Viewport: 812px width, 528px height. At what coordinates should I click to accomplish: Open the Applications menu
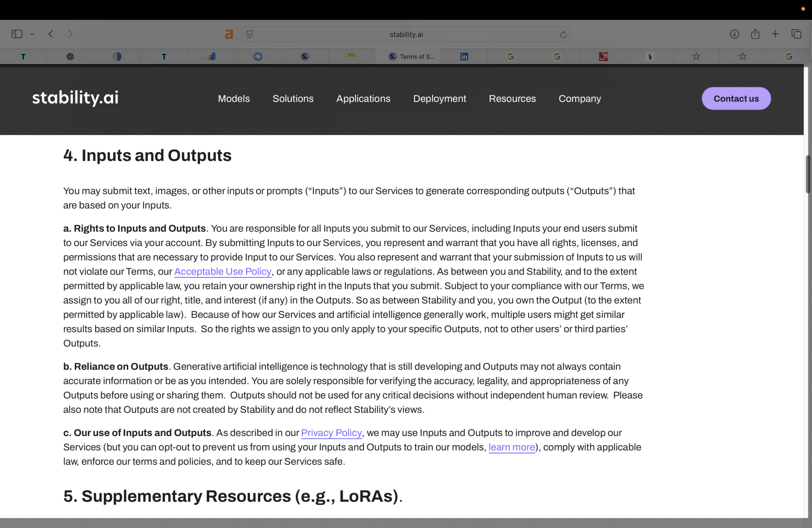click(x=363, y=99)
